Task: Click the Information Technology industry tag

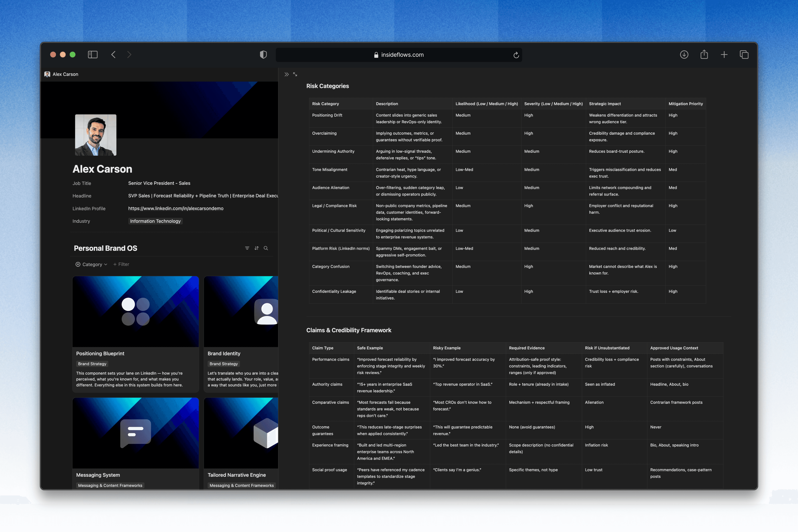Action: point(155,221)
